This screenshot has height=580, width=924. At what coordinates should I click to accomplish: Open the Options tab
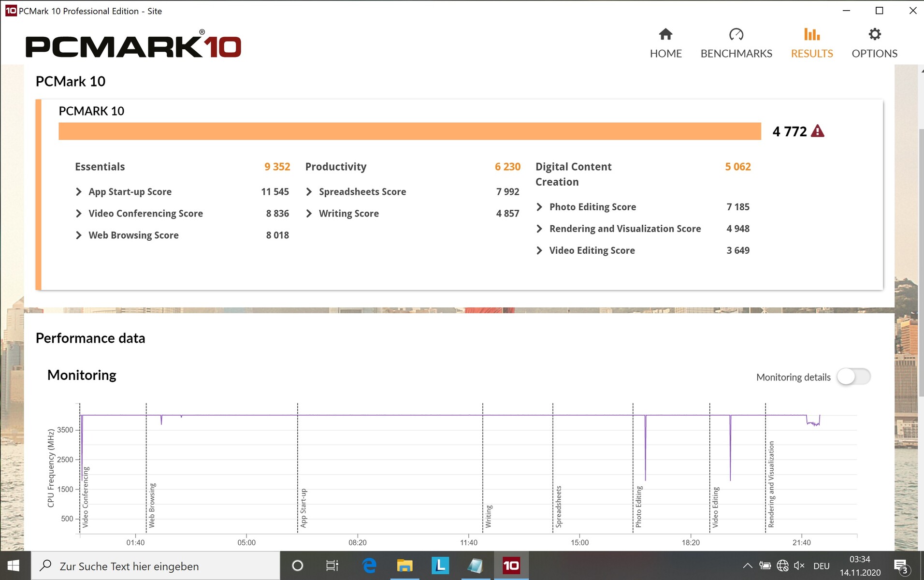coord(874,43)
